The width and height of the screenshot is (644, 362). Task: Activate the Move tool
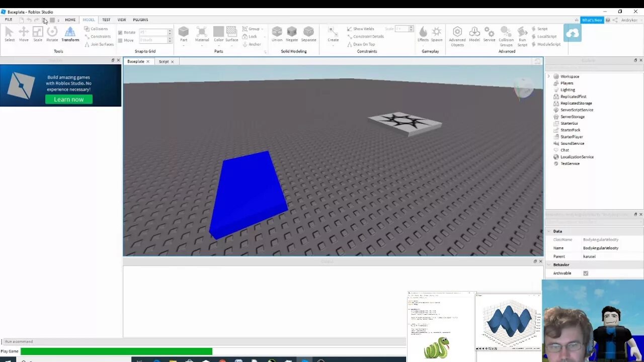24,34
